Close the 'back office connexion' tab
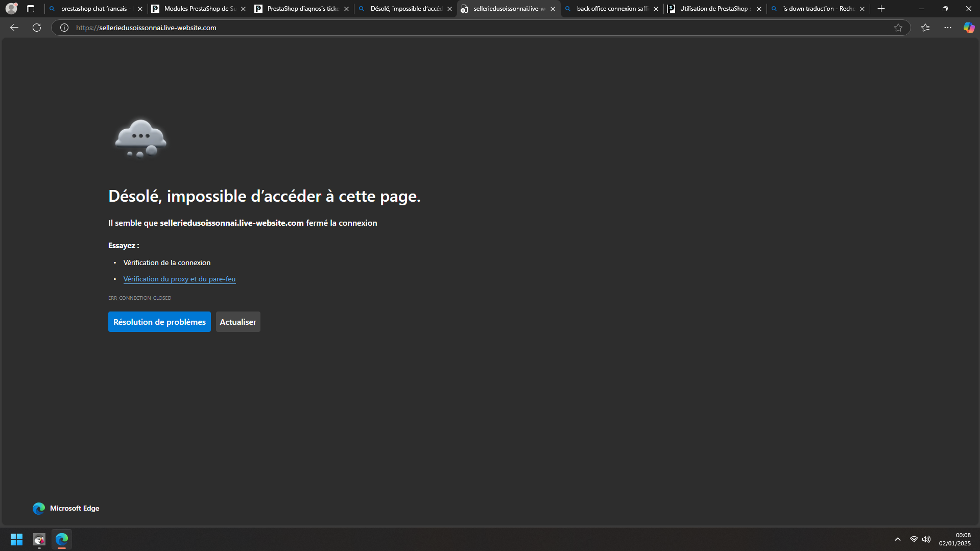Screen dimensions: 980x551 tap(656, 9)
